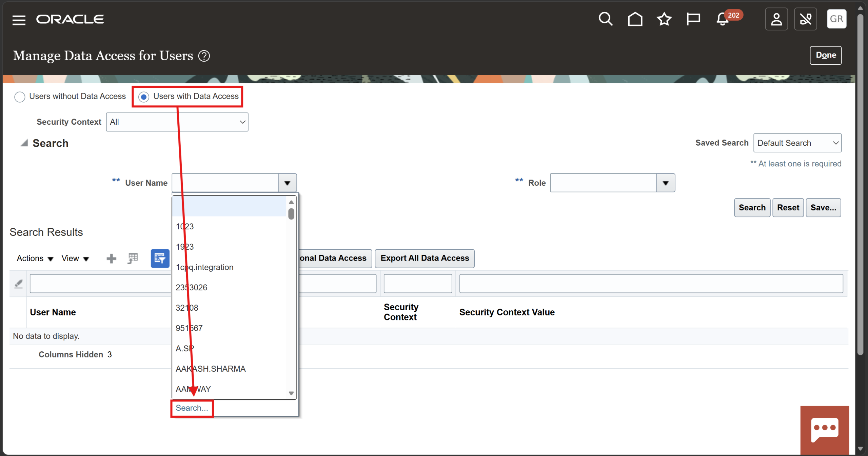Open the Actions menu
Image resolution: width=868 pixels, height=456 pixels.
click(x=35, y=258)
